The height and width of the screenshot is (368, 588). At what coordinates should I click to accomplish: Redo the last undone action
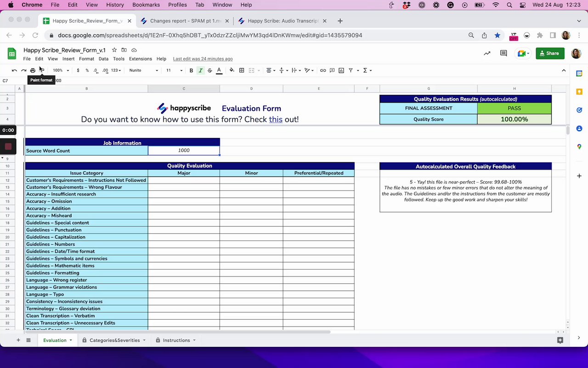tap(23, 70)
